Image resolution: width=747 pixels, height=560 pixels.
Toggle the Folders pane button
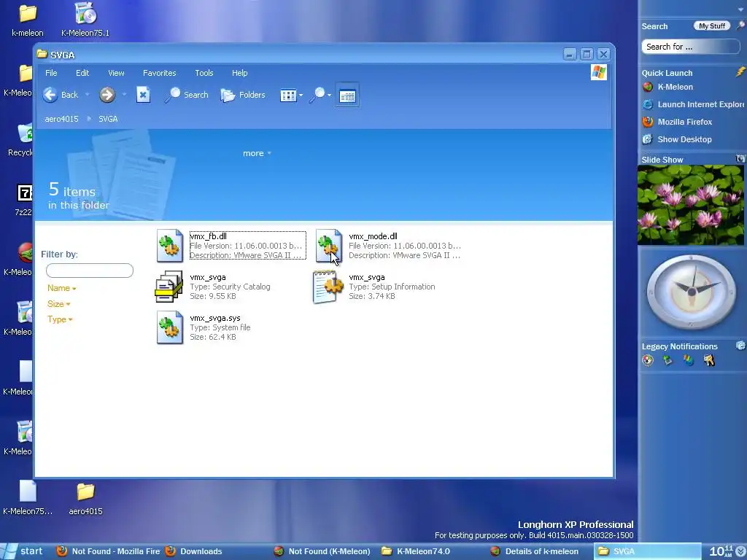pos(243,95)
